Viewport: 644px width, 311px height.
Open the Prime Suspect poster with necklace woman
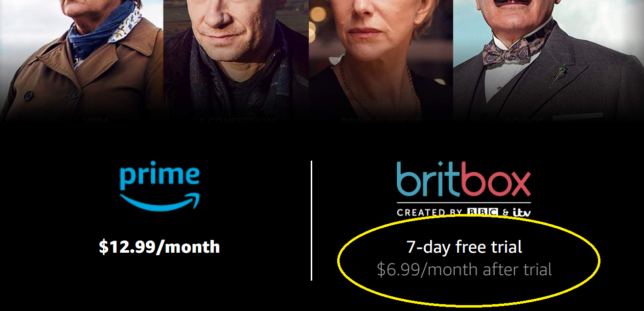click(381, 59)
